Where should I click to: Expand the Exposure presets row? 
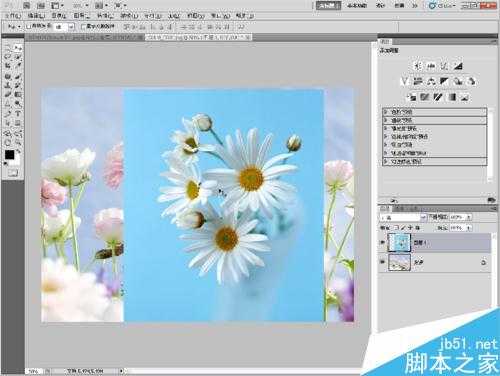(386, 128)
